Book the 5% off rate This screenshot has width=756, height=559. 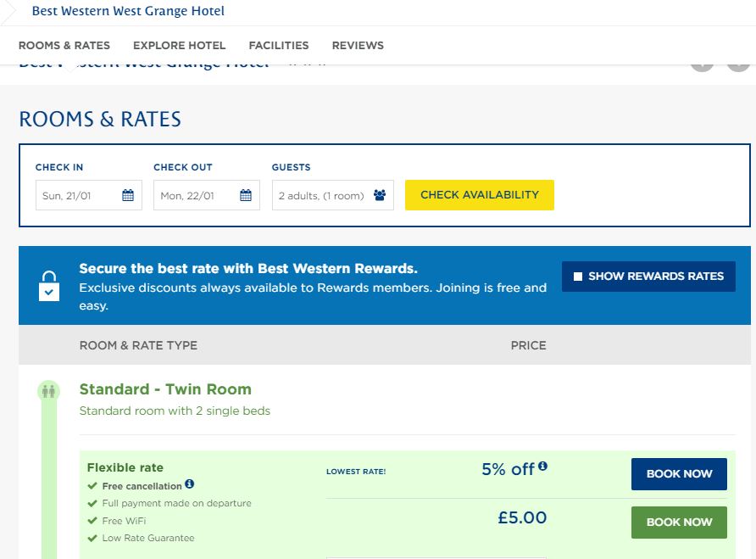(679, 474)
